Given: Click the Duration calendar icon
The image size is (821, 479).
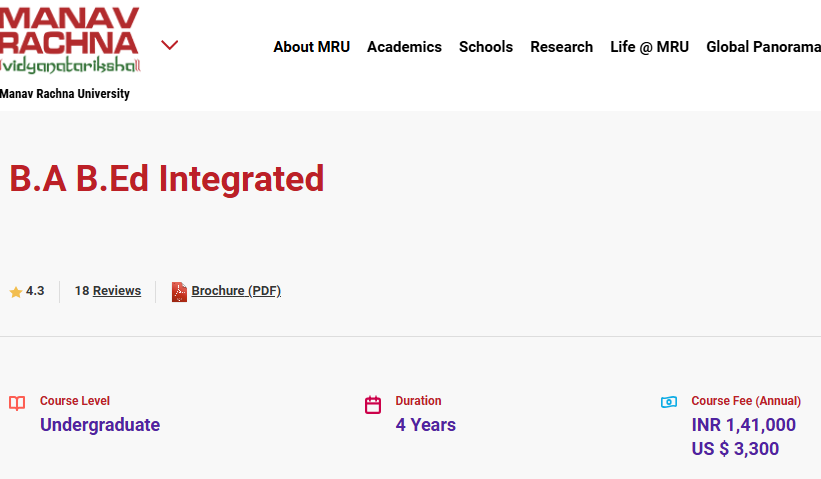Looking at the screenshot, I should pos(373,405).
